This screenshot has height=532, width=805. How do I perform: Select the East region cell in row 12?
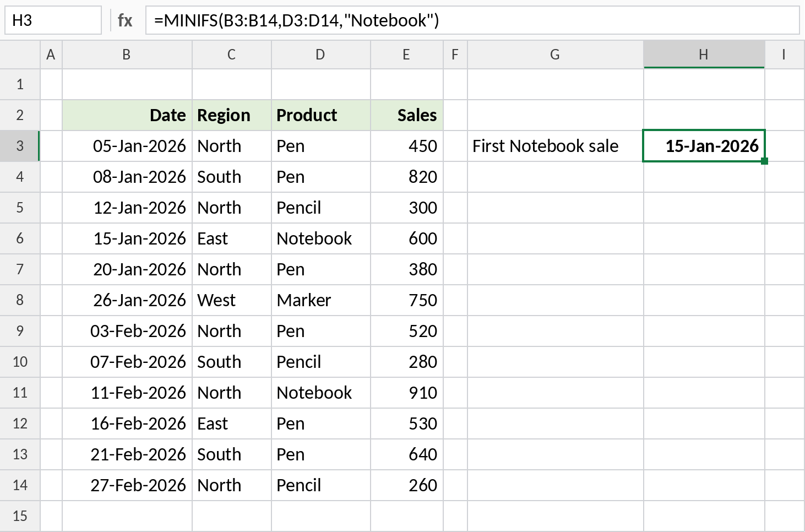(232, 424)
